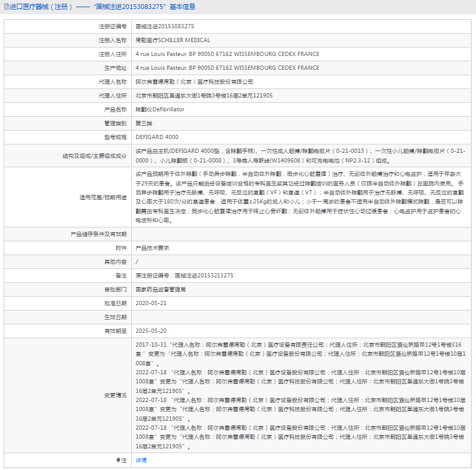The height and width of the screenshot is (470, 476).
Task: Open the 详情 link
Action: [x=141, y=460]
